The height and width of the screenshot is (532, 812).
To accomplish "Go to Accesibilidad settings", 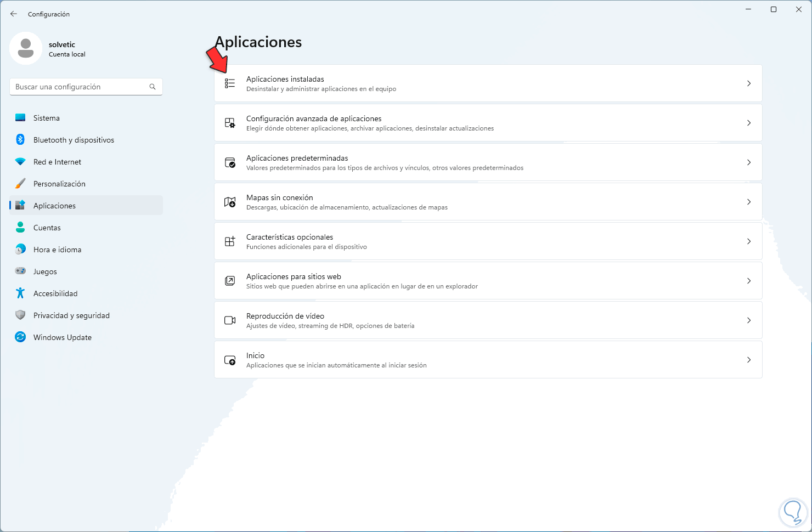I will click(86, 293).
